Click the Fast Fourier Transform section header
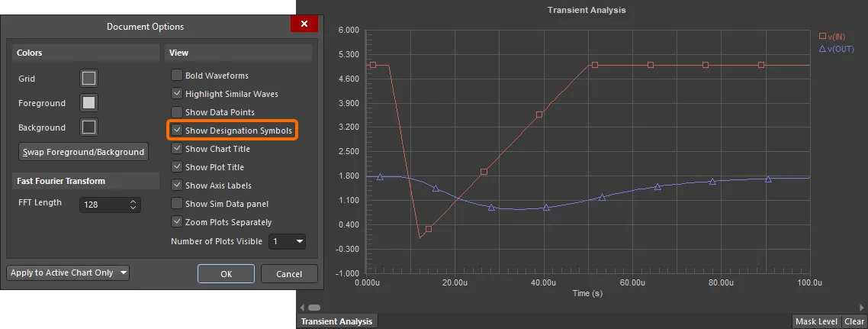 pyautogui.click(x=61, y=181)
